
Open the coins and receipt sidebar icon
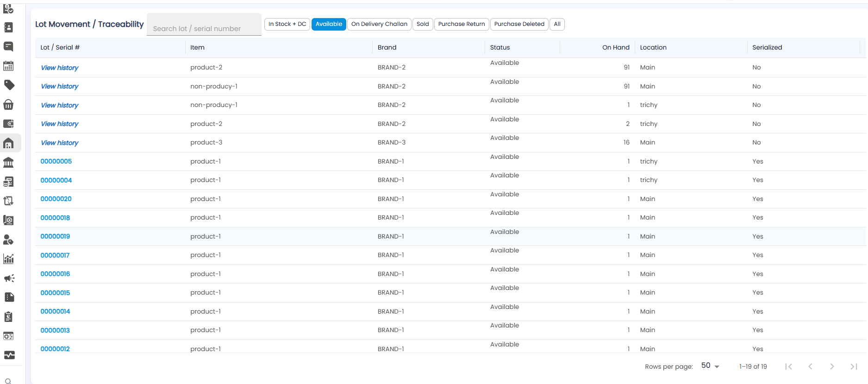click(8, 182)
